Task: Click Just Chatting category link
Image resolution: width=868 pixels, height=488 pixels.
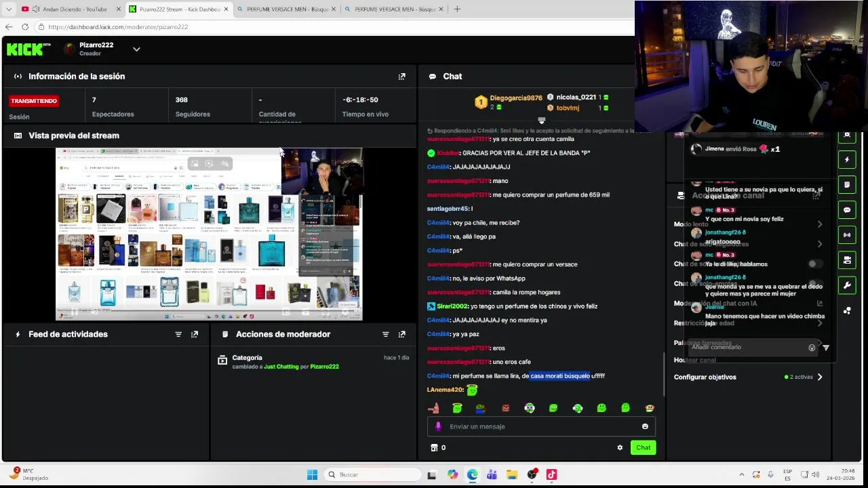Action: (281, 367)
